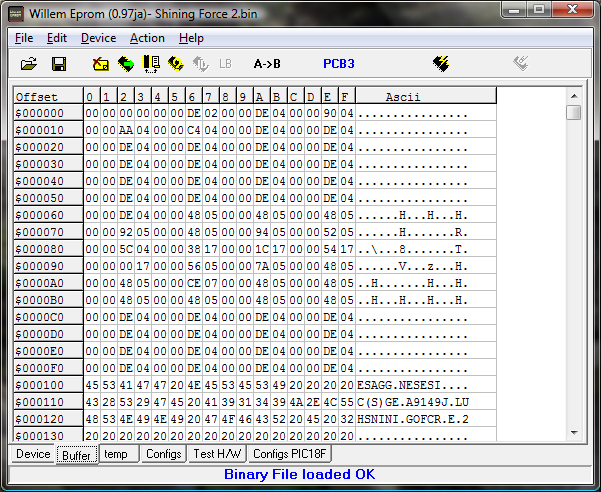Open the Edit menu
Screen dimensions: 601x492
57,38
